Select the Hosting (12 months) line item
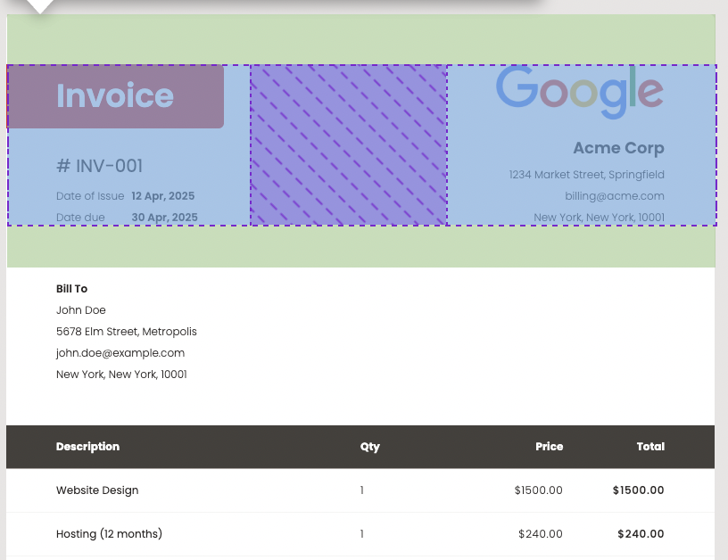 point(109,534)
